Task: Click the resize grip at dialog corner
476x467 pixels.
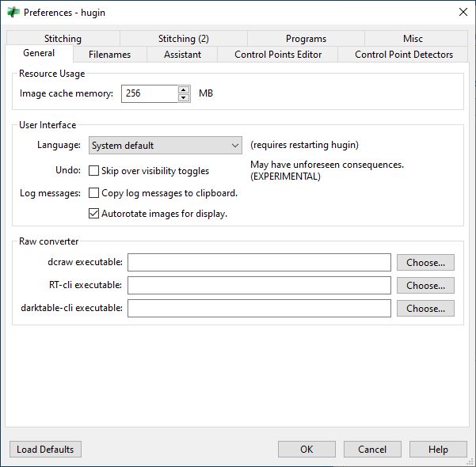Action: pyautogui.click(x=470, y=461)
